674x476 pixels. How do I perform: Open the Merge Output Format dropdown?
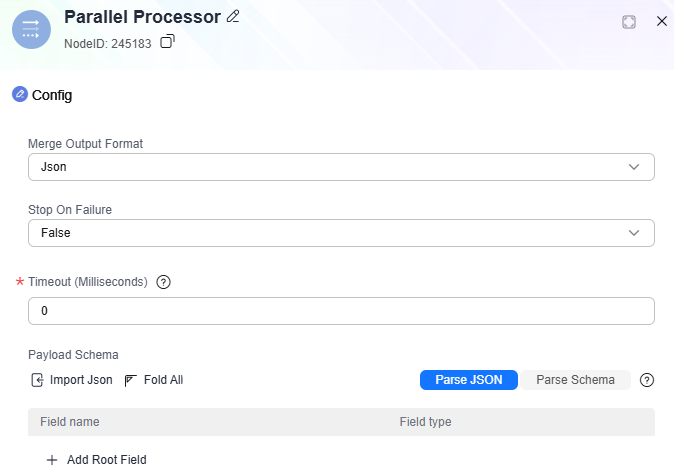(x=341, y=167)
